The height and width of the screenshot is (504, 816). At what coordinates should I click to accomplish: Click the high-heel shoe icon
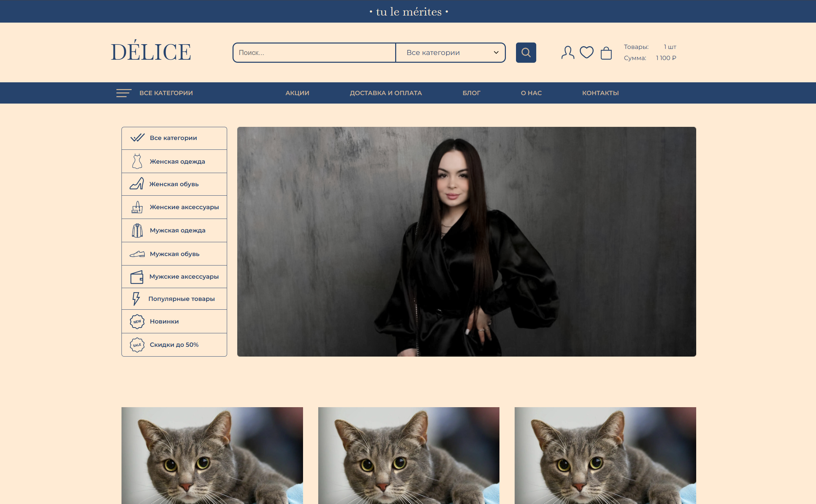[x=137, y=184]
